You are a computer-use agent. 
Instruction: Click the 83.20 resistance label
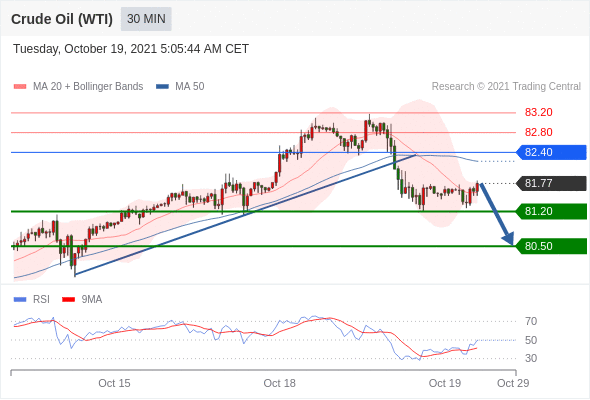(x=538, y=112)
